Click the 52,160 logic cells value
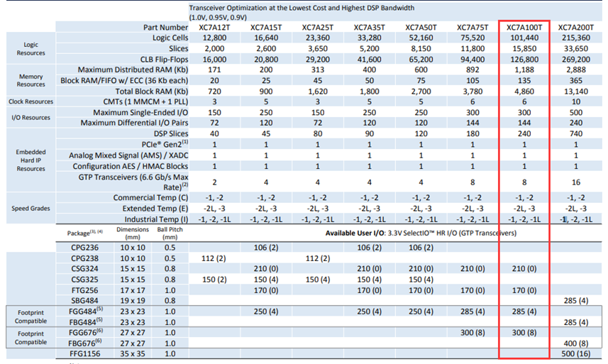The width and height of the screenshot is (608, 364). (x=421, y=38)
